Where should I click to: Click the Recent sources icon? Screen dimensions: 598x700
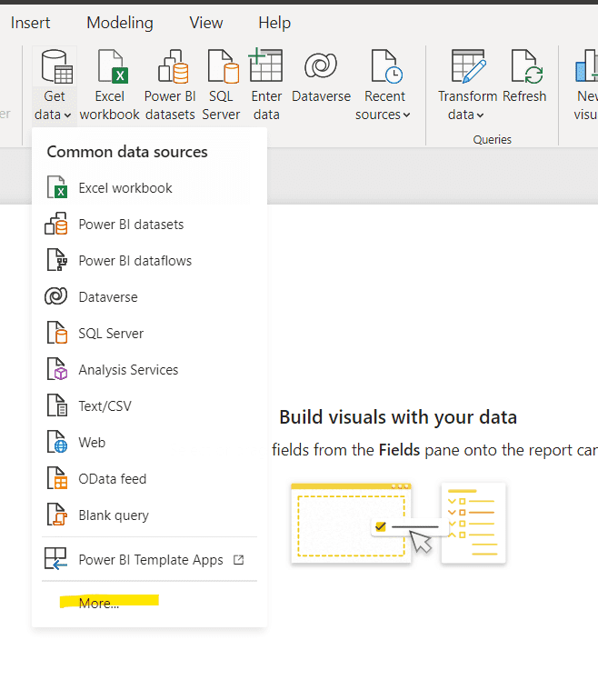click(386, 66)
